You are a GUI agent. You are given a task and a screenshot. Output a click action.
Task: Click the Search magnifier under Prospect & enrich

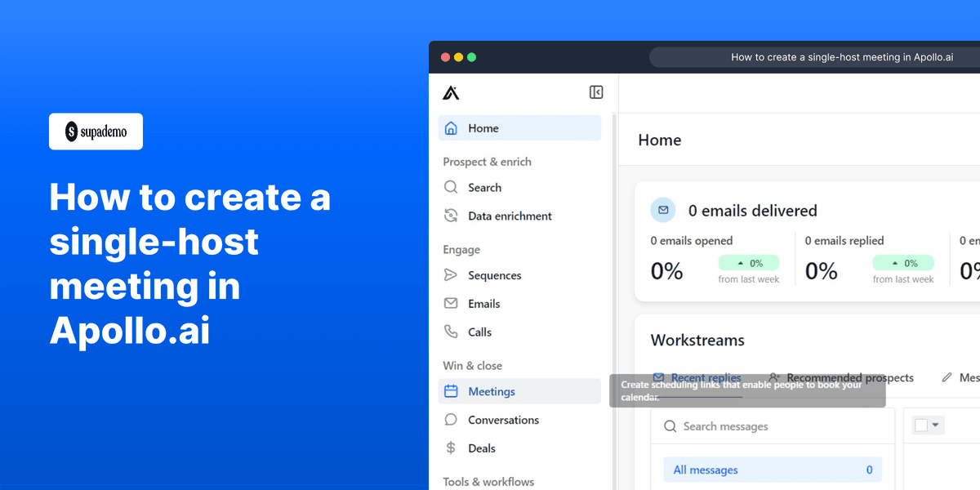(x=451, y=187)
